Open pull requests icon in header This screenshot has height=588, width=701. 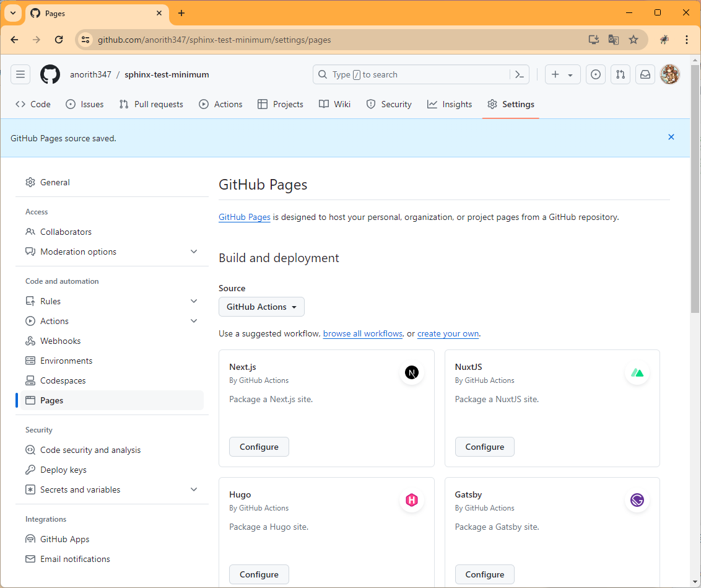coord(620,75)
